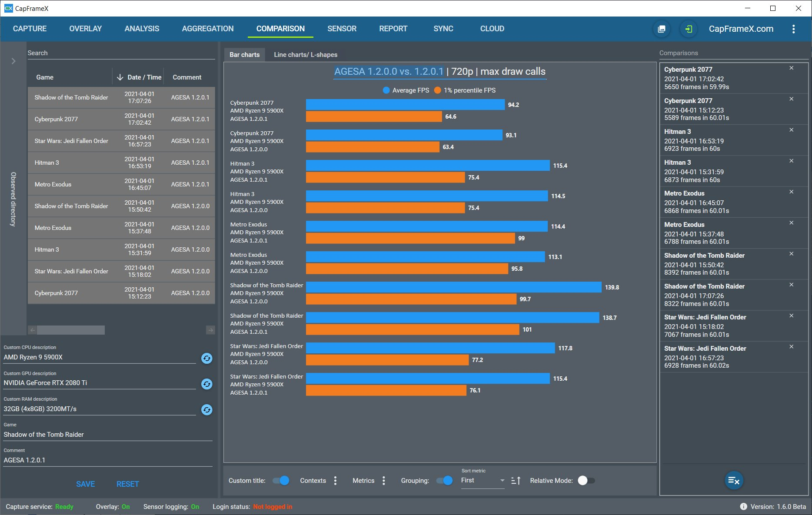Remove Star Wars Jedi Fallen Order 16:57:23 comparison
The height and width of the screenshot is (515, 812).
(792, 347)
